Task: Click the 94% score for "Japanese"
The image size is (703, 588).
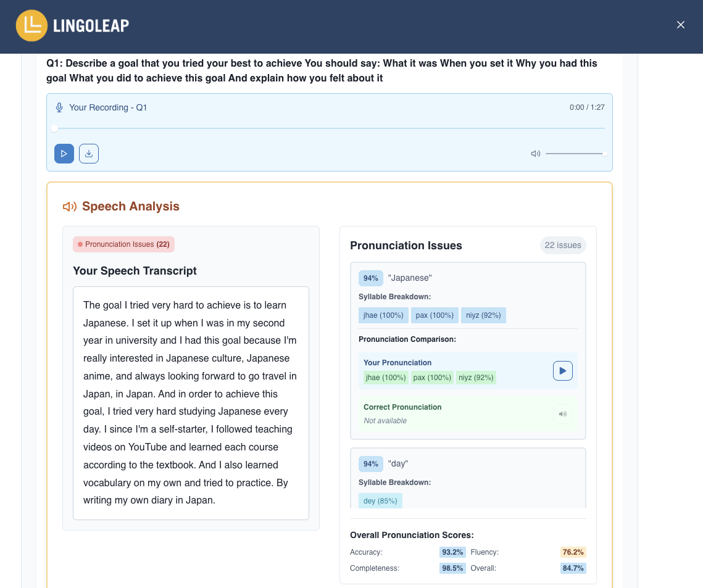Action: pos(371,278)
